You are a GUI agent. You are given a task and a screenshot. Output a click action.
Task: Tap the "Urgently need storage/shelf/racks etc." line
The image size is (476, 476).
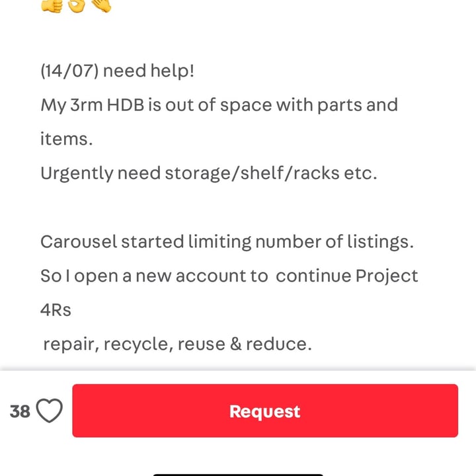pyautogui.click(x=208, y=174)
